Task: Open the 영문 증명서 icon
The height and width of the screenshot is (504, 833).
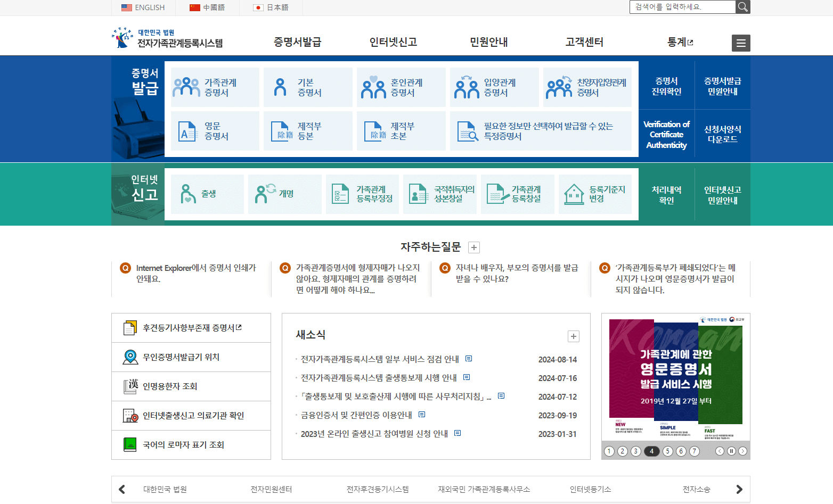Action: tap(215, 131)
